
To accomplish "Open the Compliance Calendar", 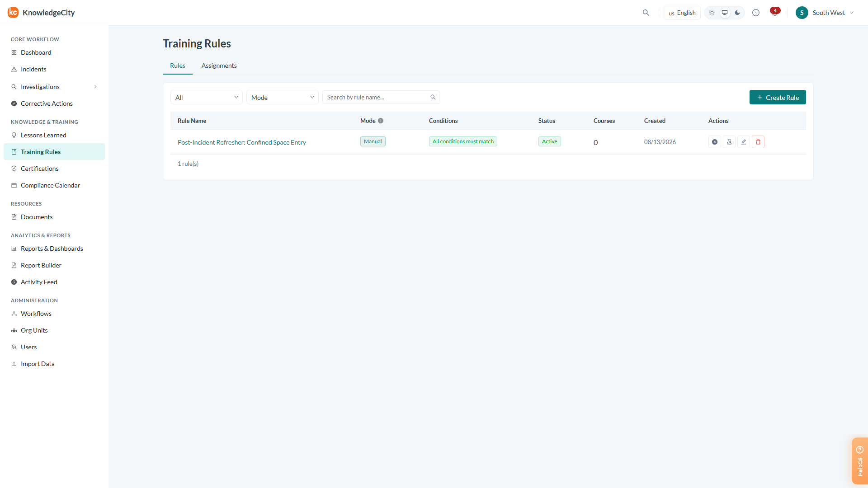I will pos(54,185).
